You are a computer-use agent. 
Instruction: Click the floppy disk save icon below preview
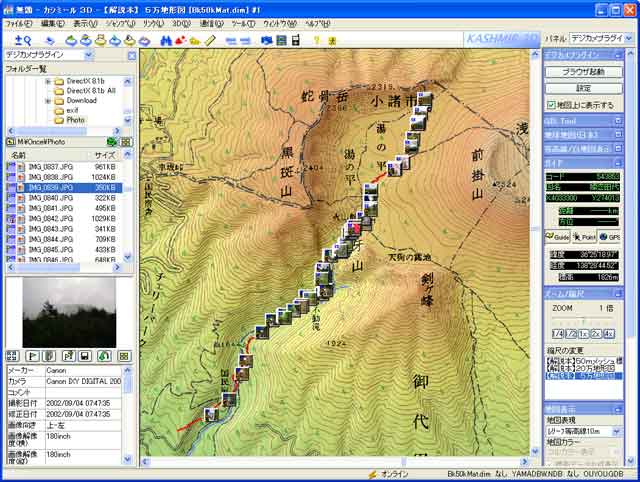(85, 355)
